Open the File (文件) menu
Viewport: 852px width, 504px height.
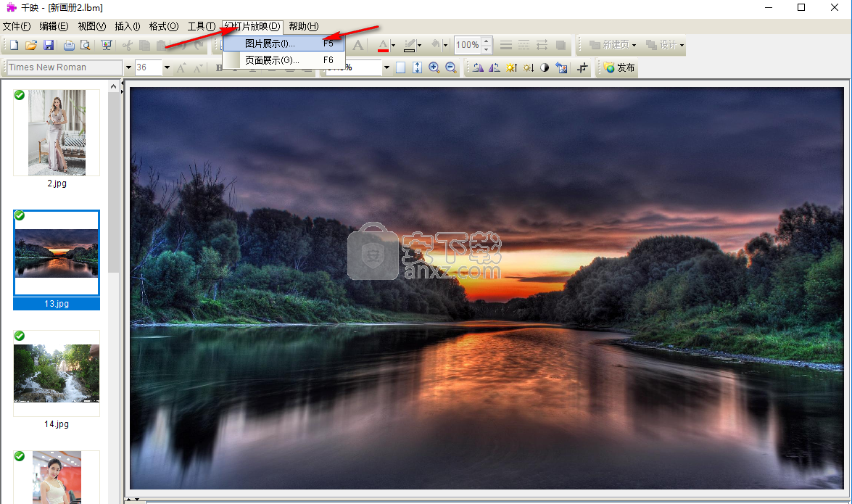pyautogui.click(x=16, y=26)
